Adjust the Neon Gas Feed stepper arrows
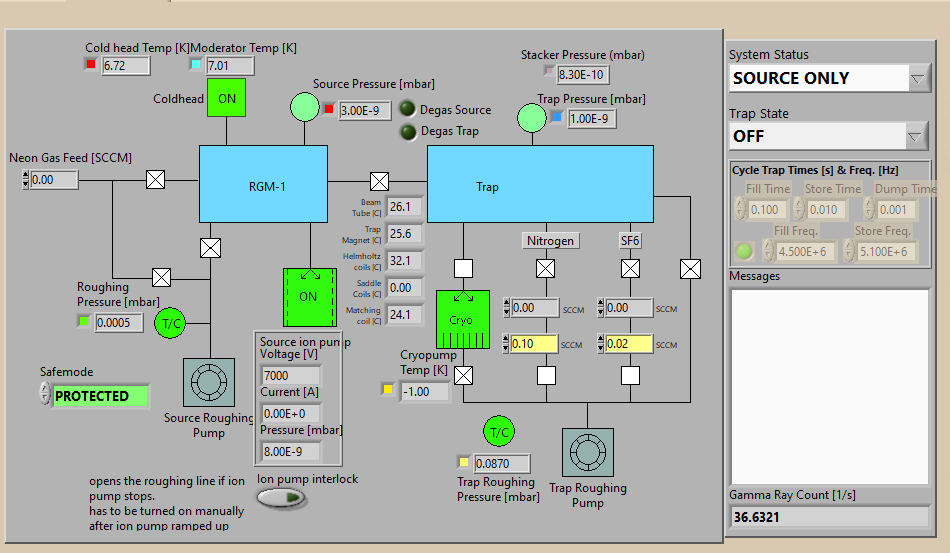Screen dimensions: 950x553 [24, 180]
